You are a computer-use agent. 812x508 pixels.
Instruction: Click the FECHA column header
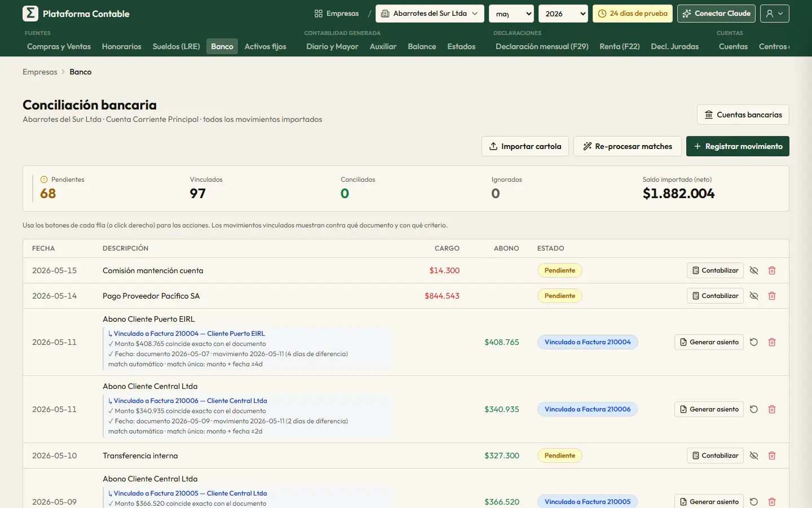(x=43, y=248)
